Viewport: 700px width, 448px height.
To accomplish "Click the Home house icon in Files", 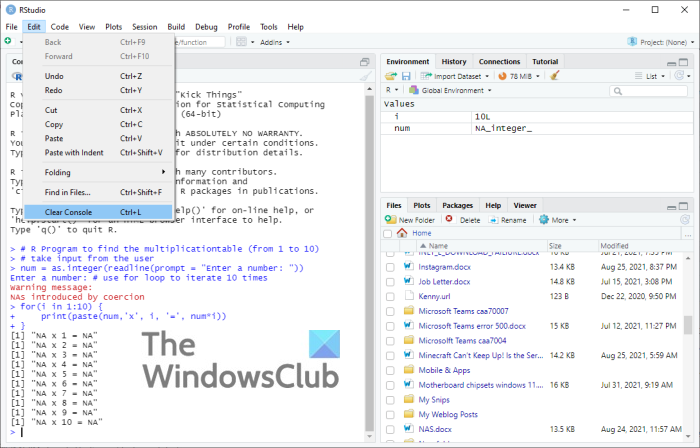I will coord(402,233).
